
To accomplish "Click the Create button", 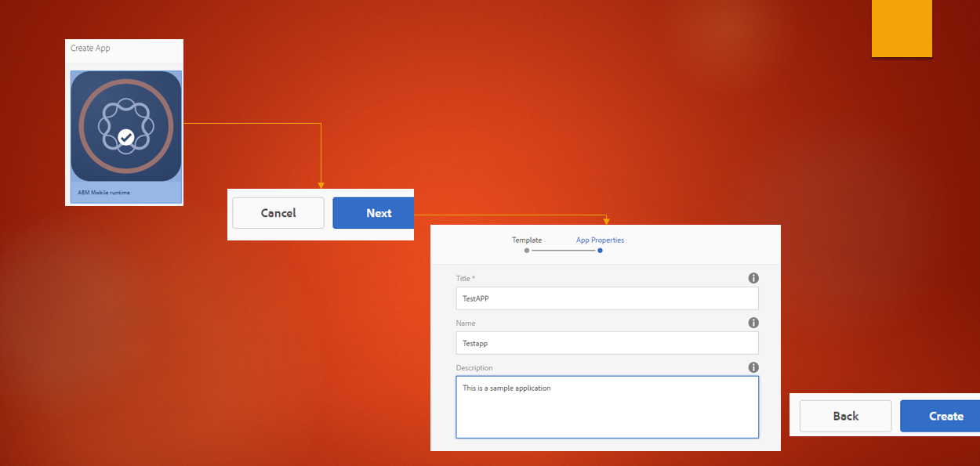I will (946, 416).
